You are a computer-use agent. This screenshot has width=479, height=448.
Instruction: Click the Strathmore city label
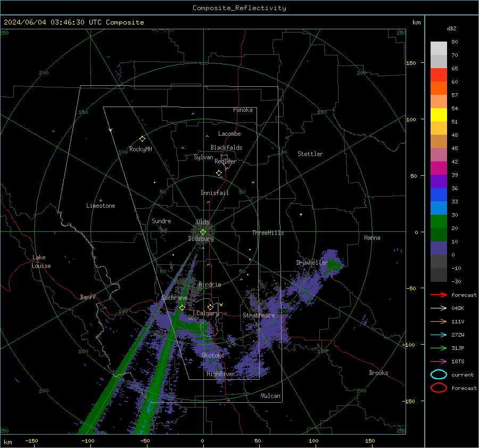click(259, 315)
